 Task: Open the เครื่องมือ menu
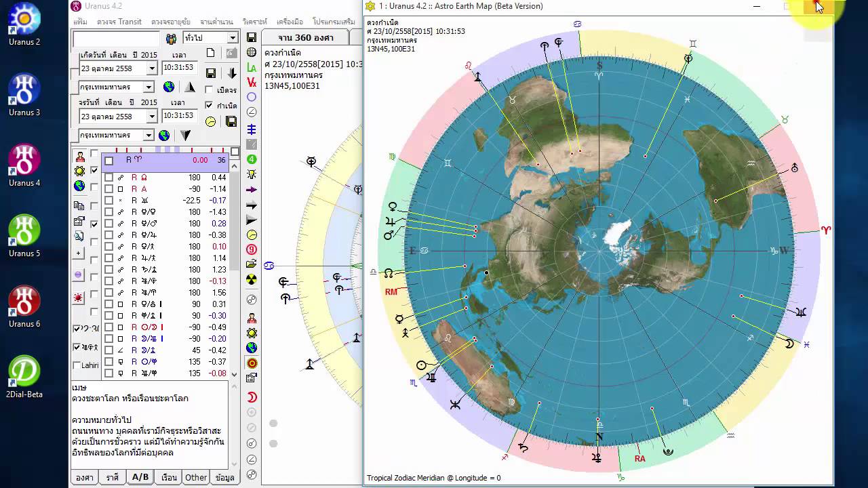click(290, 22)
